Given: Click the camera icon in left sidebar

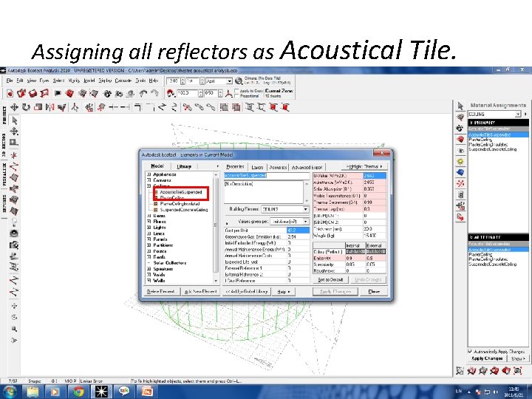Looking at the screenshot, I should pyautogui.click(x=14, y=245).
